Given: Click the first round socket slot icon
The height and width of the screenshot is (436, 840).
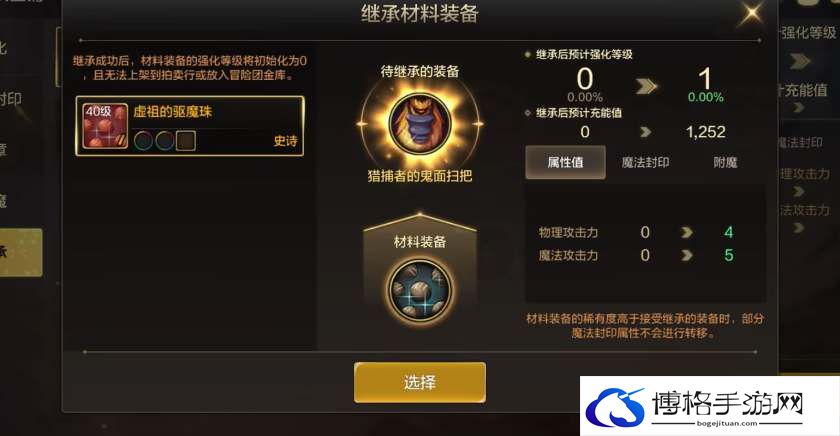Looking at the screenshot, I should (143, 141).
